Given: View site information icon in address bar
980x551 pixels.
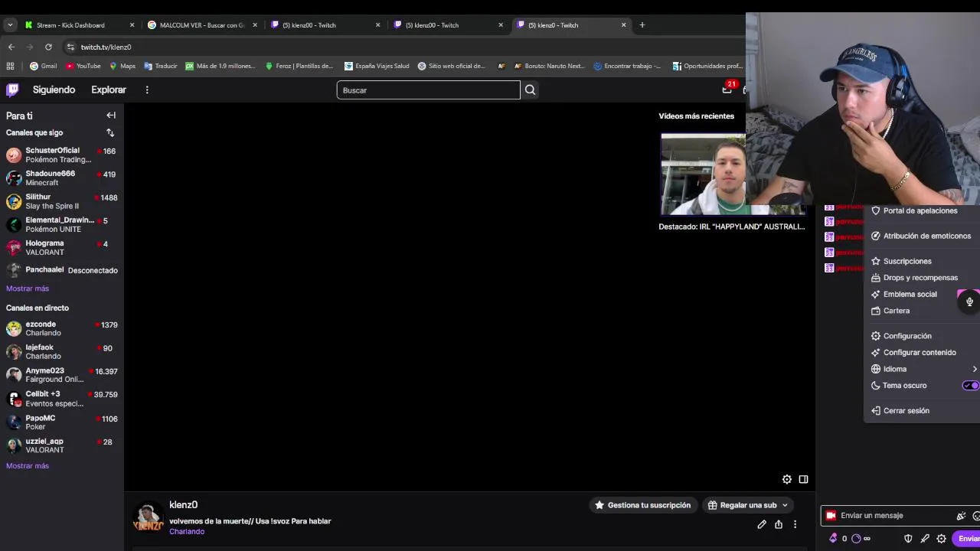Looking at the screenshot, I should [x=70, y=47].
